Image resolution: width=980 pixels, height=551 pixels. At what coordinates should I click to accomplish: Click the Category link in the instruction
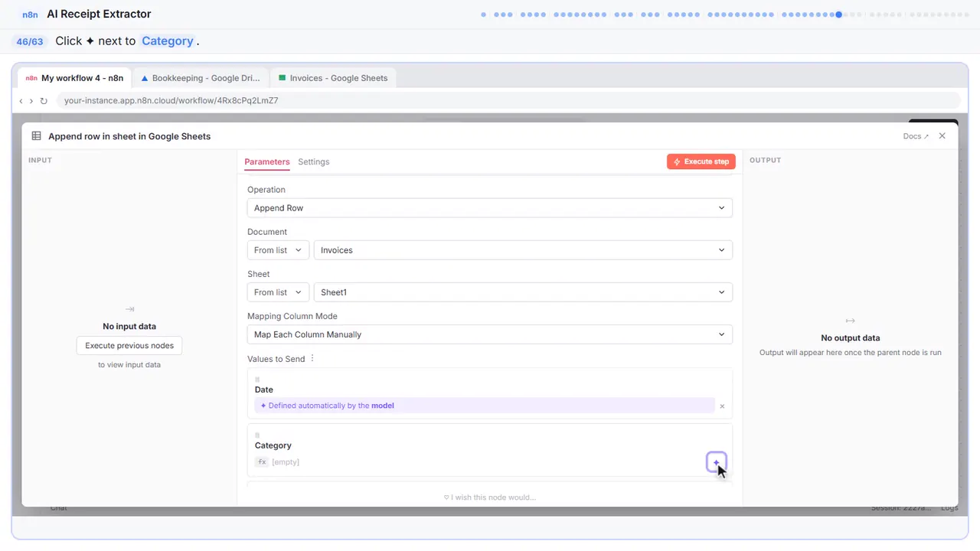pos(168,41)
